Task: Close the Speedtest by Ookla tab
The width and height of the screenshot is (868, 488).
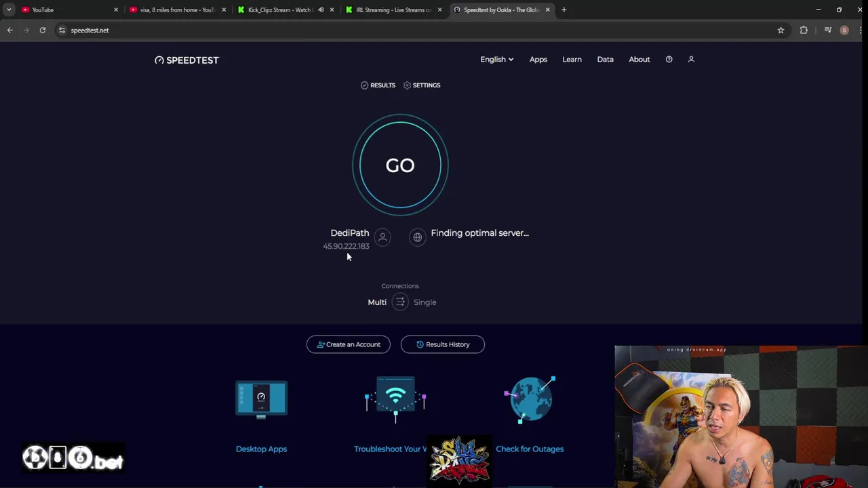Action: [x=547, y=10]
